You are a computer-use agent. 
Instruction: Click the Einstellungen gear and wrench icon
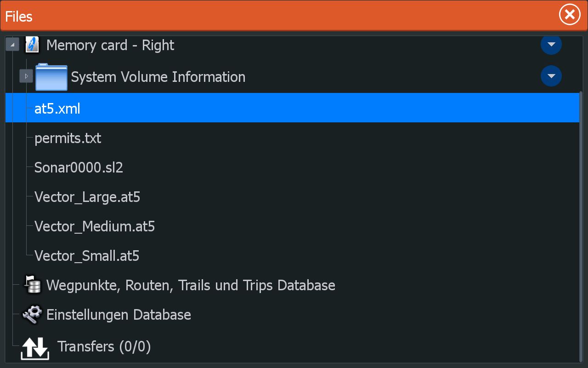tap(32, 315)
